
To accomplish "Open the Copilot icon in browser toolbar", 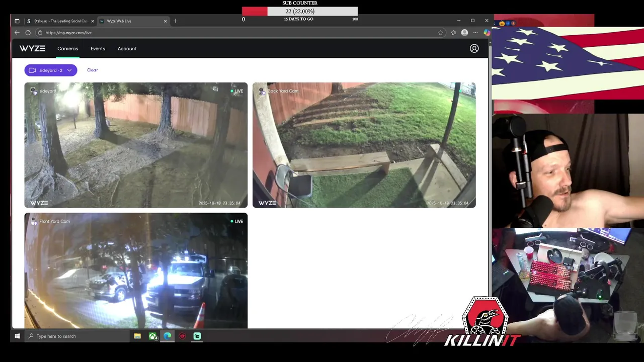I will point(487,33).
